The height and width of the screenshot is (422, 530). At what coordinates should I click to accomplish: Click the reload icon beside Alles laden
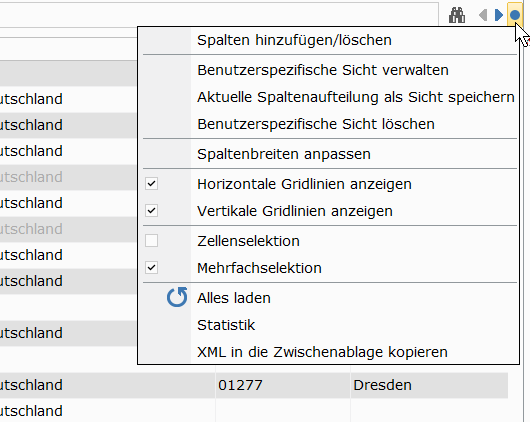tap(177, 298)
